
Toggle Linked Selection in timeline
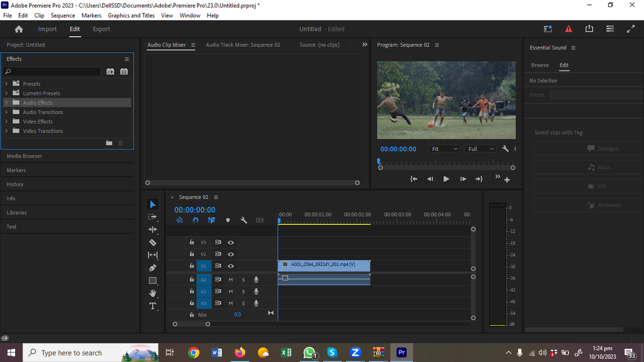(x=211, y=220)
